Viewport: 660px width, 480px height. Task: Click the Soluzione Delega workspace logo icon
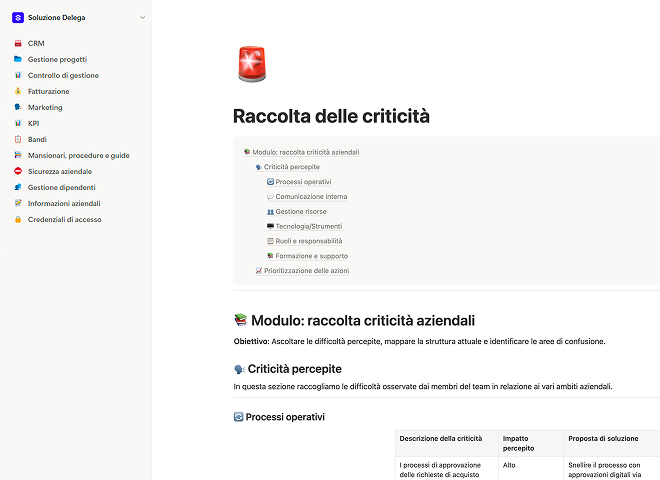[18, 18]
